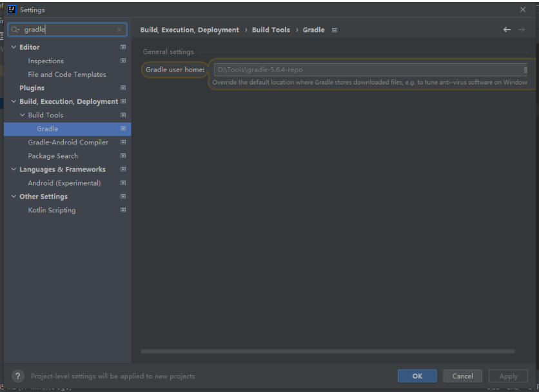Screen dimensions: 539x392
Task: Collapse the Build Tools subtree
Action: pos(23,115)
